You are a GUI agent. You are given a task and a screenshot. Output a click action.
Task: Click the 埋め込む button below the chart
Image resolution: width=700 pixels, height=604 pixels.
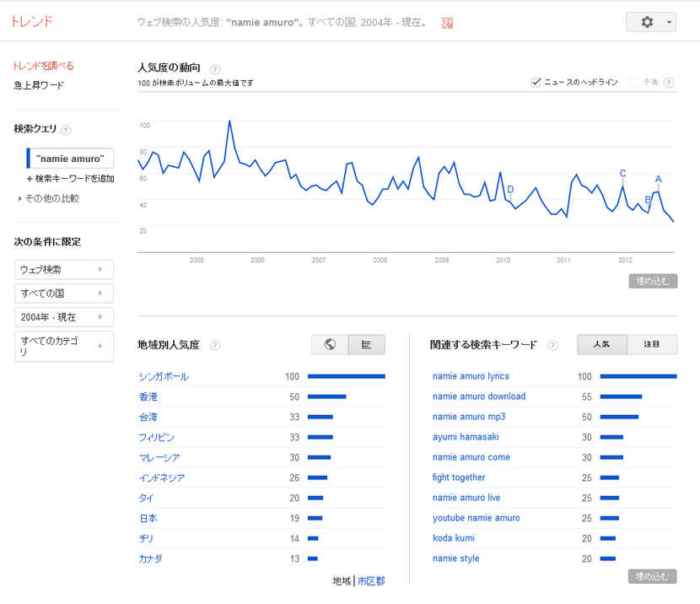pos(653,281)
